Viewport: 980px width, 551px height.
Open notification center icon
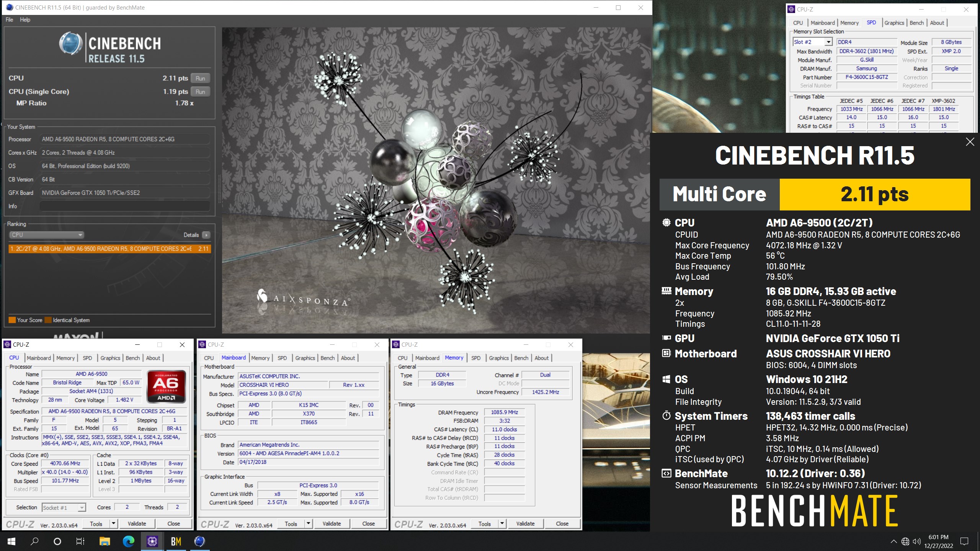(964, 541)
